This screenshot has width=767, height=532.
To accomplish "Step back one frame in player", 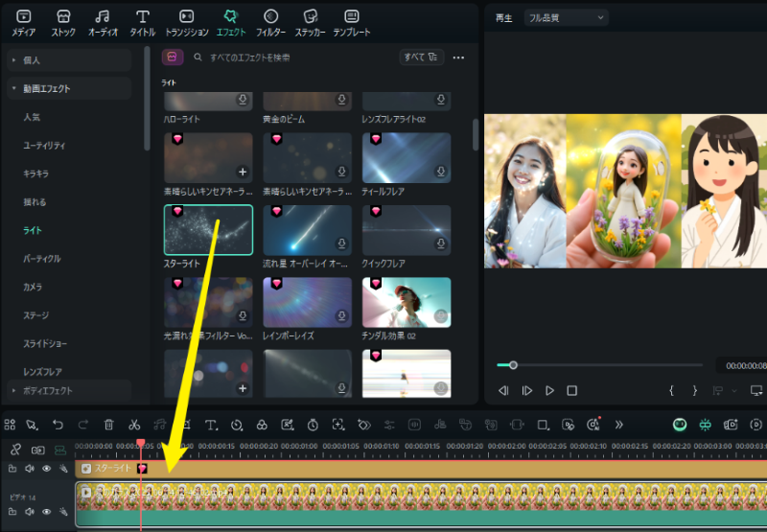I will (x=503, y=391).
